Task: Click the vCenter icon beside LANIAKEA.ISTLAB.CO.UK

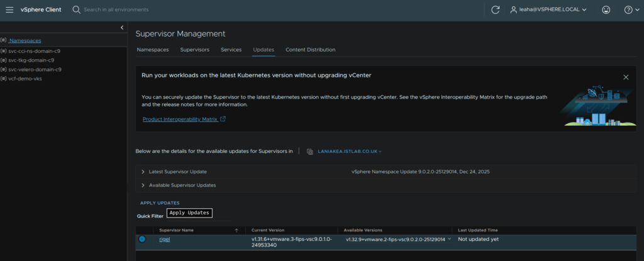Action: [309, 151]
